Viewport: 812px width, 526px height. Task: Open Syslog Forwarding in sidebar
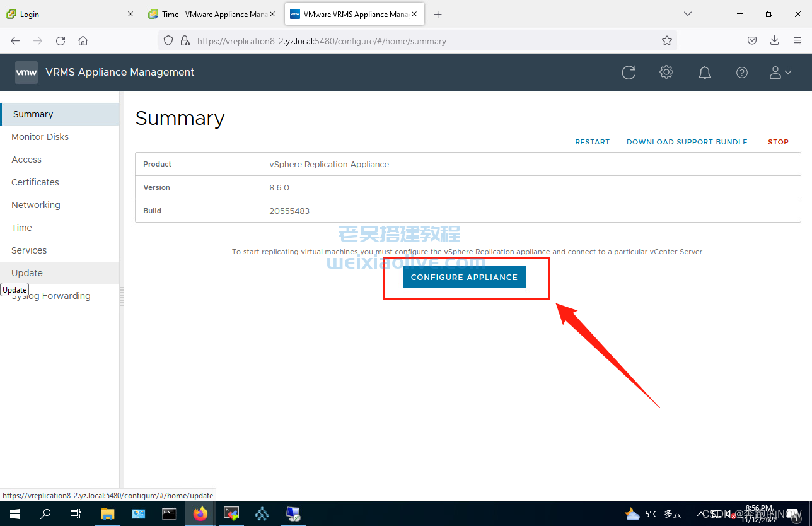tap(60, 296)
